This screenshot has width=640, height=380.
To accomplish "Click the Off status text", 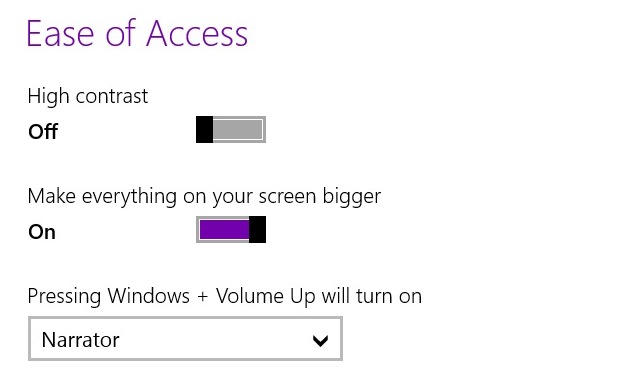I will point(43,132).
